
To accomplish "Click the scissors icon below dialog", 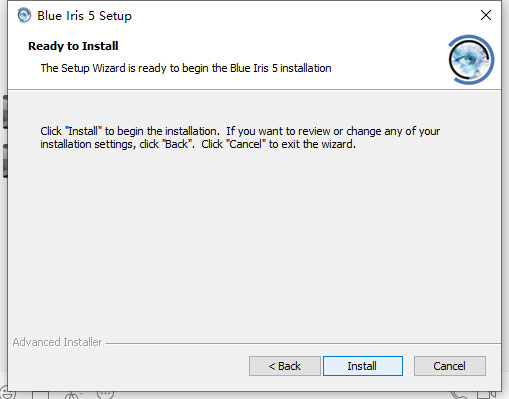I will [x=73, y=395].
